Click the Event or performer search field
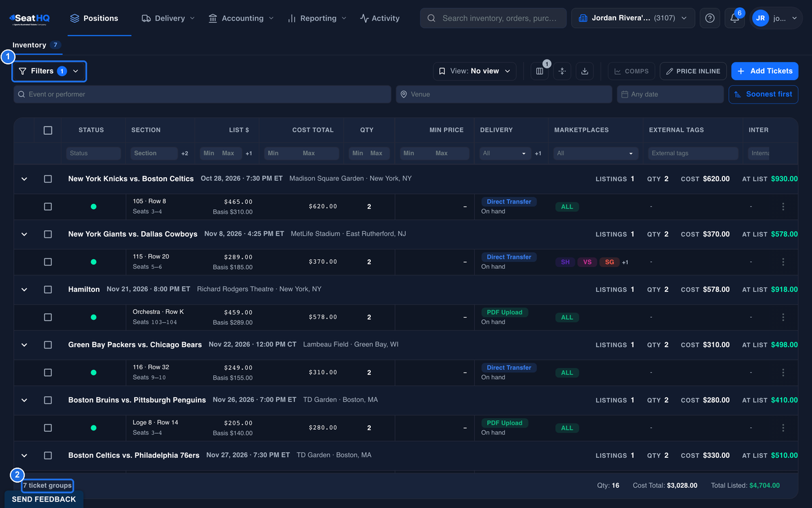The height and width of the screenshot is (508, 812). 202,94
